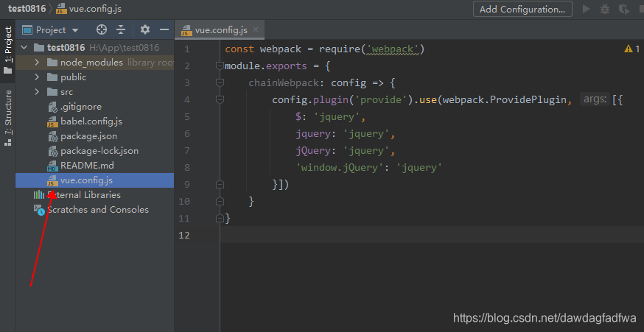Click the 'webpack' string on line 1
644x332 pixels.
[x=393, y=49]
